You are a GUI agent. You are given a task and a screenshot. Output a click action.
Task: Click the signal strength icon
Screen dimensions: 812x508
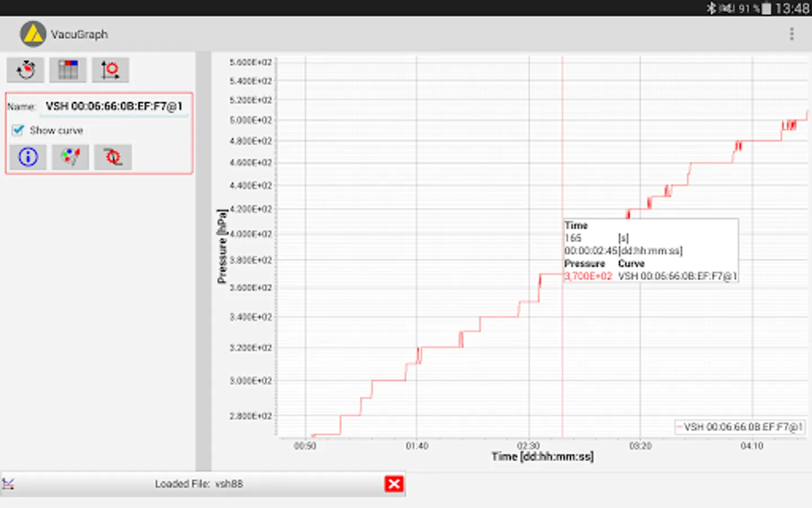coord(725,8)
